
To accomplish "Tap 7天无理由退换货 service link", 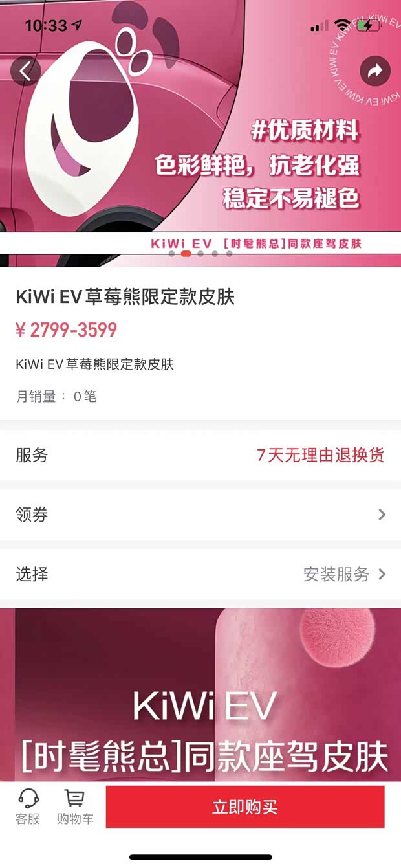I will pyautogui.click(x=320, y=455).
